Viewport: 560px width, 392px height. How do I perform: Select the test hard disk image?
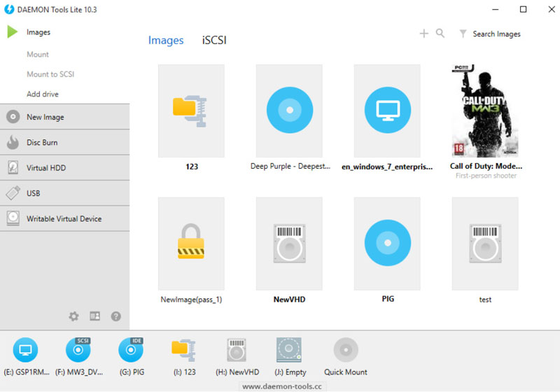[485, 244]
